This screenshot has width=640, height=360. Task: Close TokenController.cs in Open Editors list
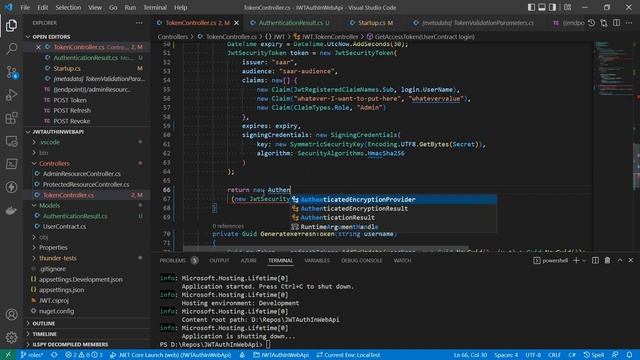tap(38, 47)
